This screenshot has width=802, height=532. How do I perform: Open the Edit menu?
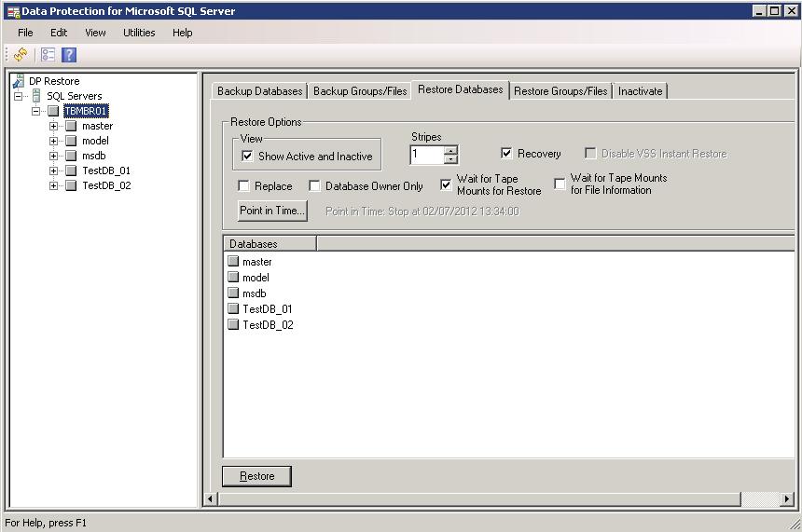click(59, 33)
